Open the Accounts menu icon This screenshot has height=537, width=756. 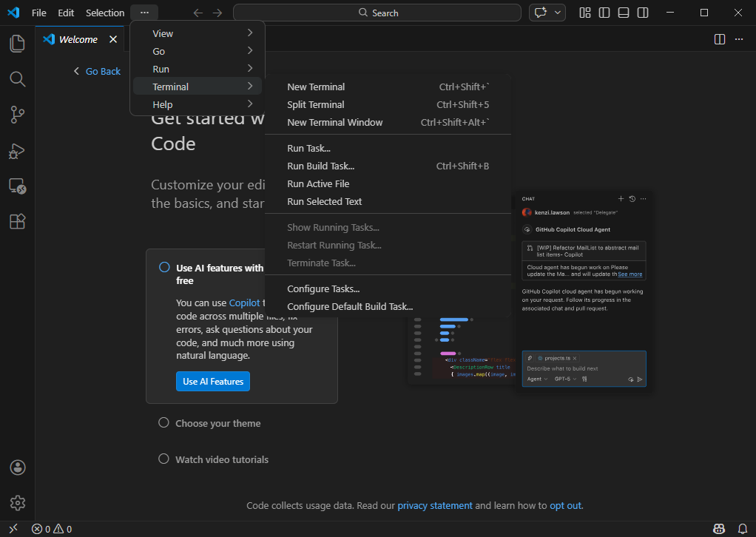tap(17, 467)
